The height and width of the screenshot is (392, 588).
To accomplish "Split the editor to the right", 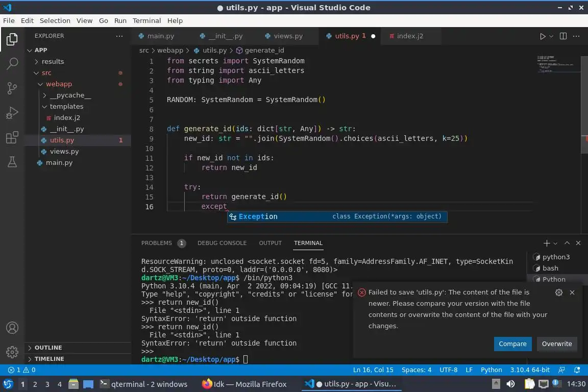I will click(563, 36).
